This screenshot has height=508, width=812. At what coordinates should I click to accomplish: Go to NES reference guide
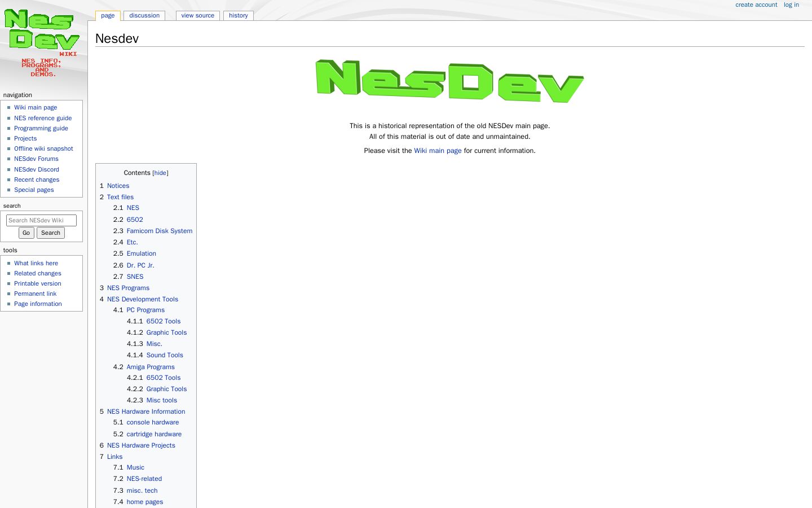(x=43, y=118)
